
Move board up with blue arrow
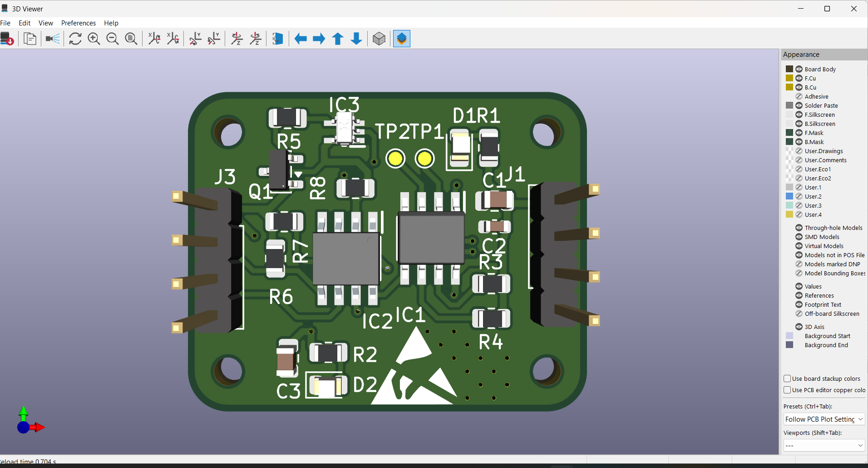pos(338,39)
